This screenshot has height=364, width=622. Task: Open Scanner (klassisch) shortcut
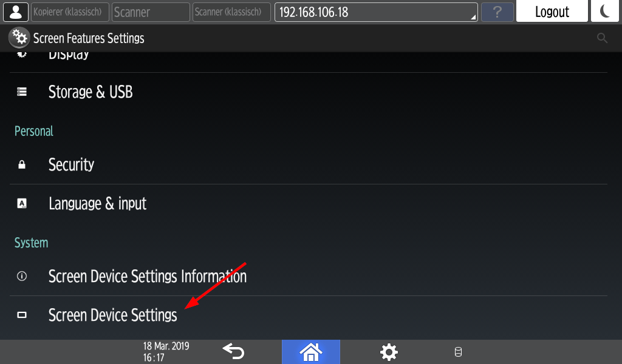pos(231,12)
